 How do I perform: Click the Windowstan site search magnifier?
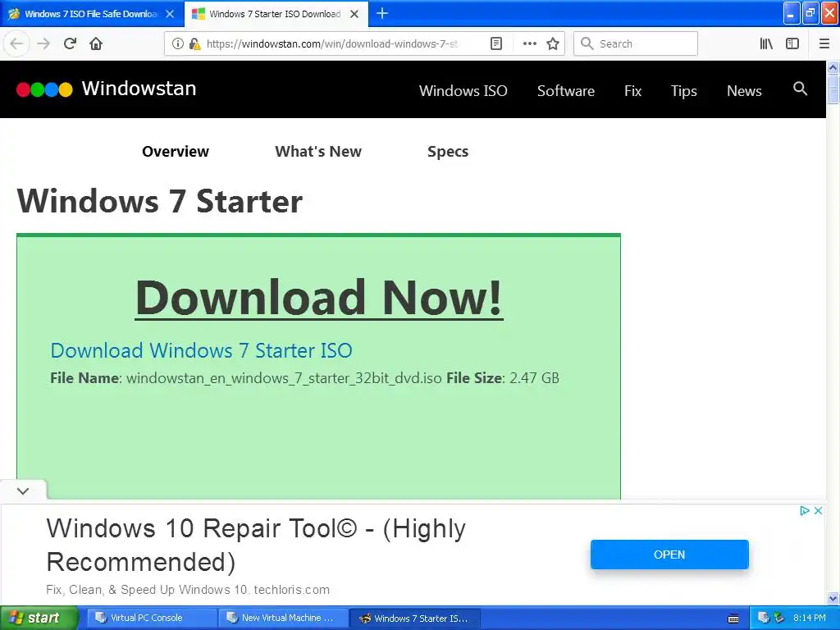[800, 89]
